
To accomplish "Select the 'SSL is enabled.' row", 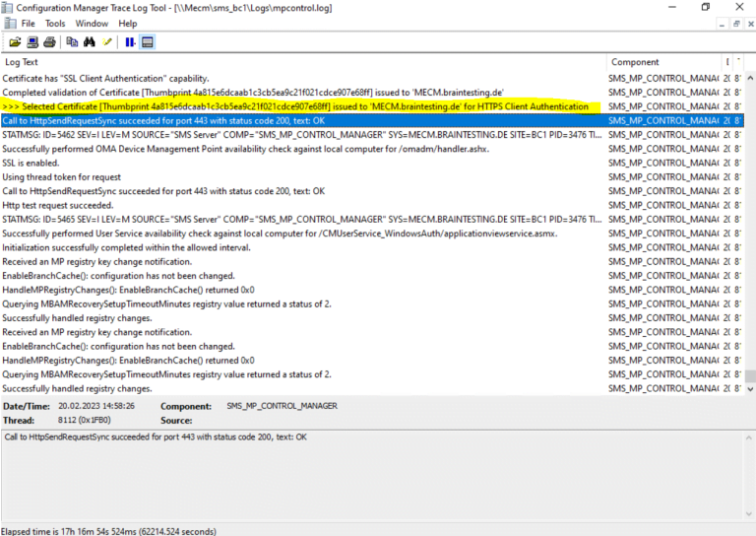I will pos(372,164).
